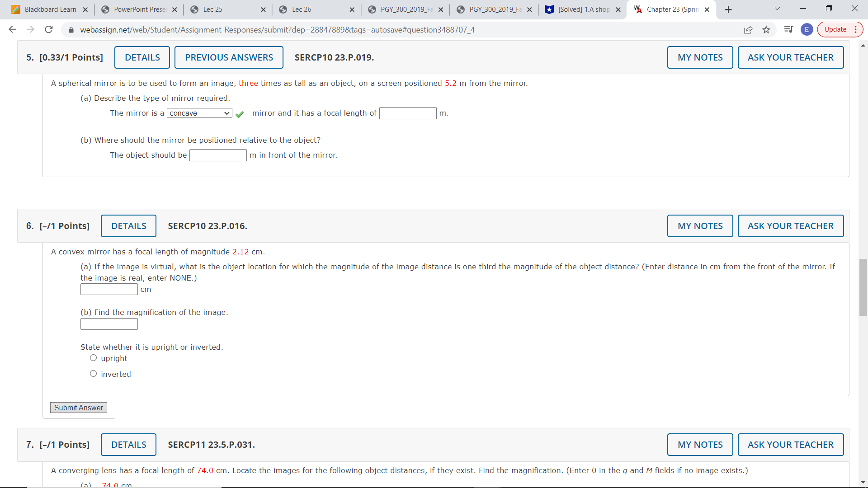Open Chrome Update menu button
This screenshot has width=868, height=488.
(x=840, y=29)
